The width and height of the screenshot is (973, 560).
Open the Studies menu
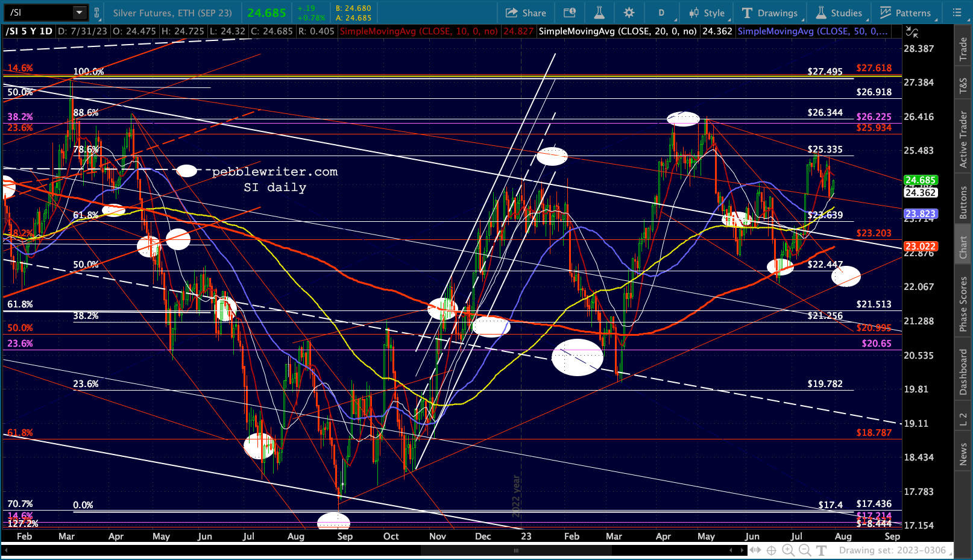coord(839,13)
